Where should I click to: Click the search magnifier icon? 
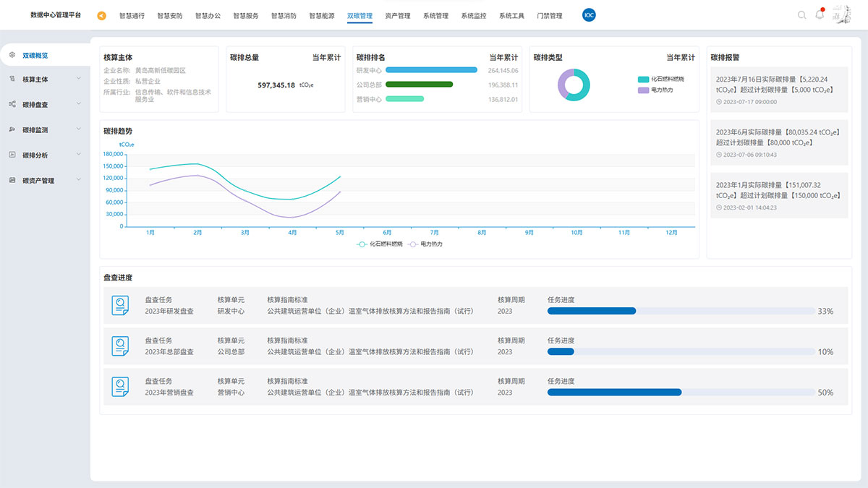(801, 15)
